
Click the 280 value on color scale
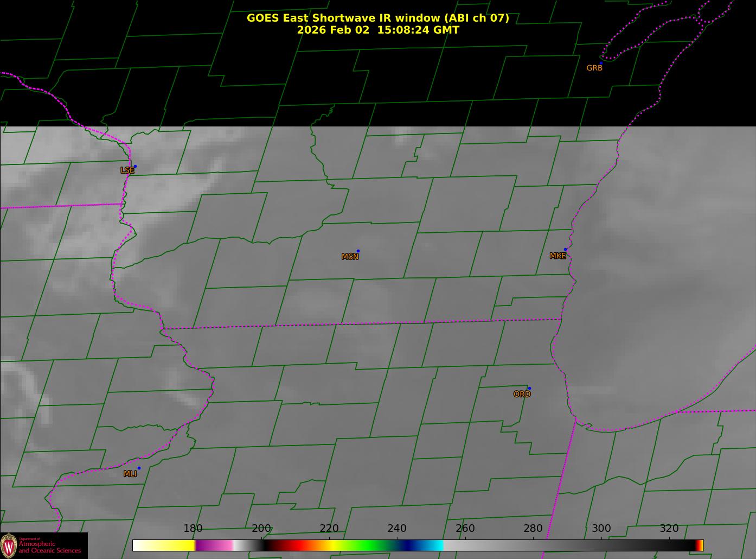tap(533, 529)
